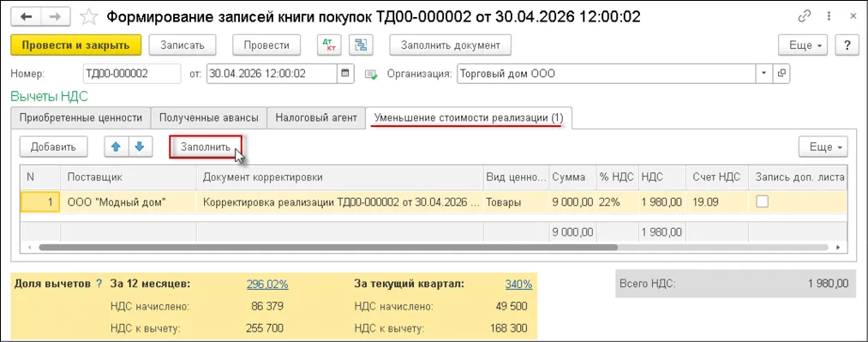Copy link to document using chain icon

[805, 16]
